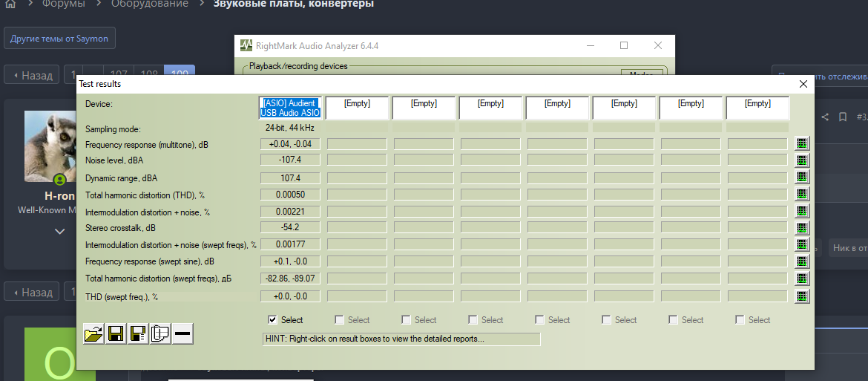Click the +0.0, -0.0 THD swept percent value
The image size is (868, 381).
pos(291,296)
